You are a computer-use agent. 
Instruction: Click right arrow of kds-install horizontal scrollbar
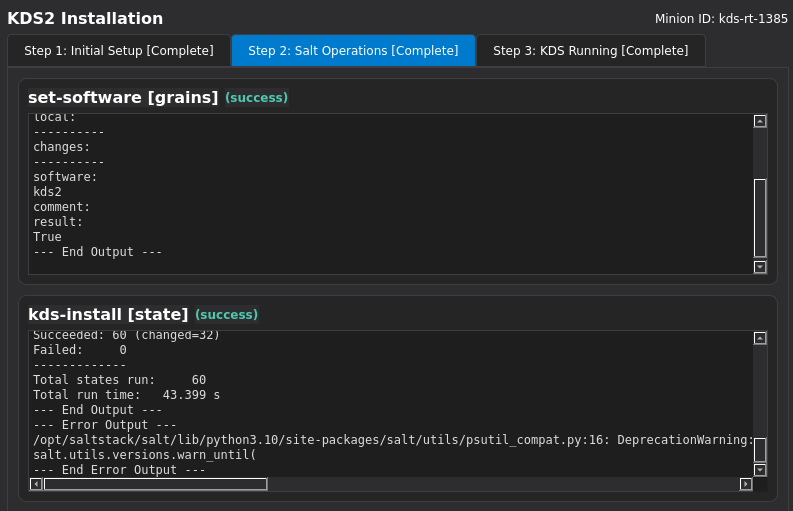point(745,484)
